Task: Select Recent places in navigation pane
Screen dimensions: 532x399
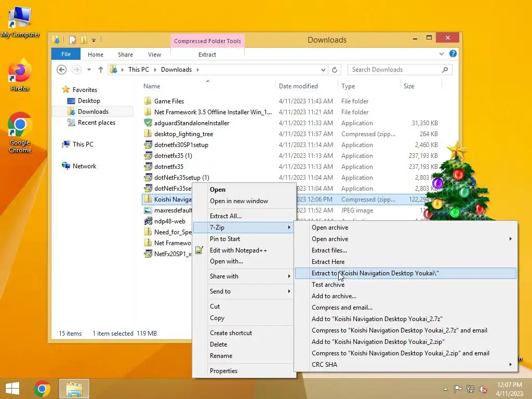Action: click(x=96, y=123)
